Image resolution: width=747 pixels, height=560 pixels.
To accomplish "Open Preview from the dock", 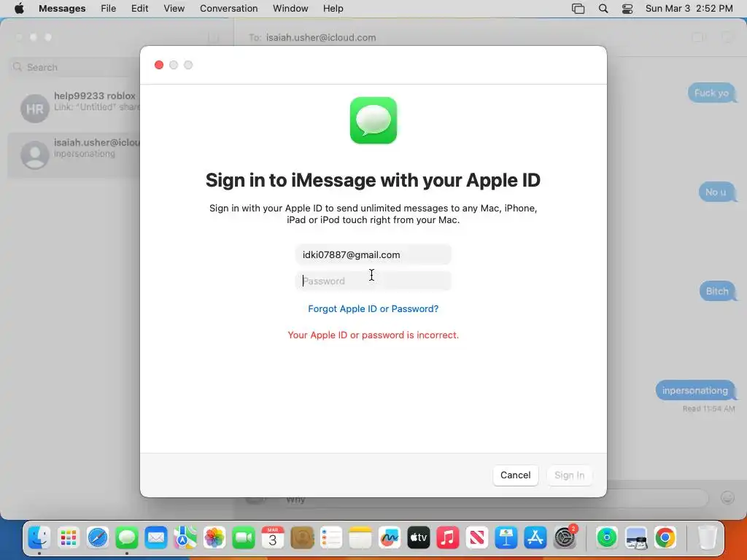I will point(636,538).
